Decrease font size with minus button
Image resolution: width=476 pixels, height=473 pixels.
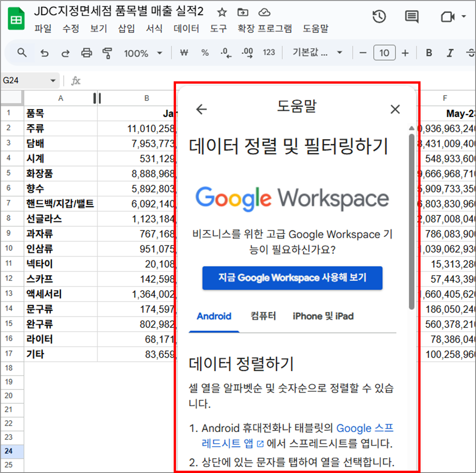pos(363,53)
